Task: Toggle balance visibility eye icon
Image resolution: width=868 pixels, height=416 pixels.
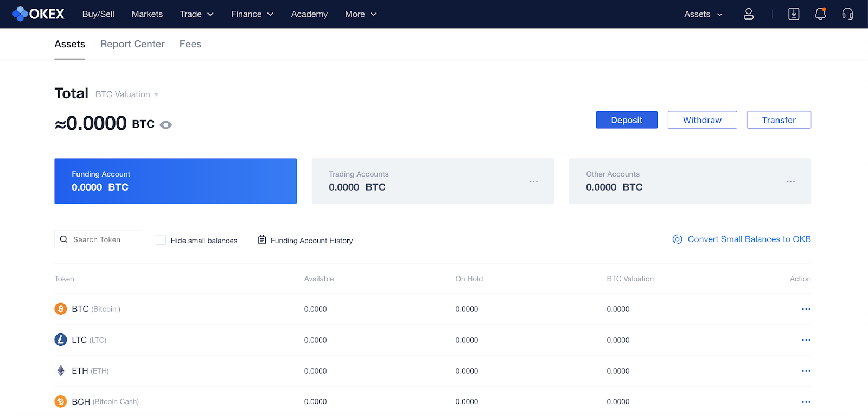Action: click(166, 125)
